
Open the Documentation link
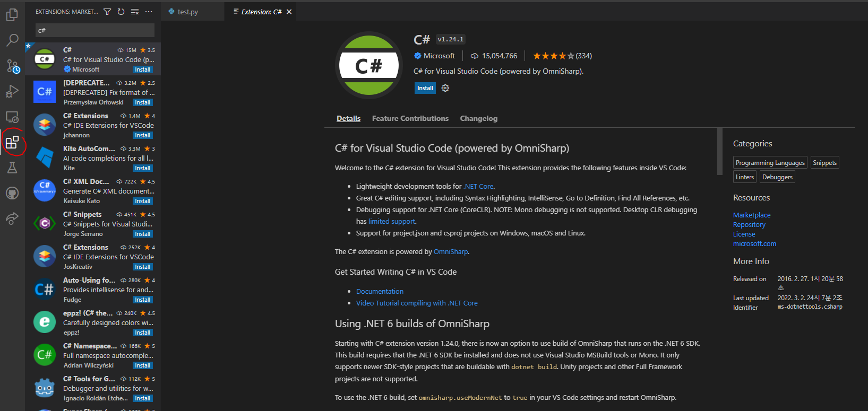click(x=380, y=291)
